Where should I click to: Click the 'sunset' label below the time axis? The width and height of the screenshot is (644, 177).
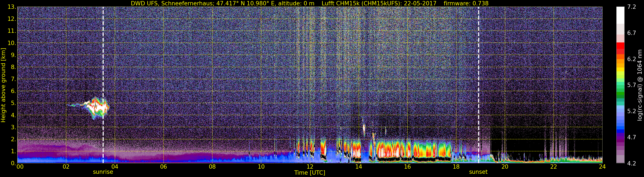point(478,172)
